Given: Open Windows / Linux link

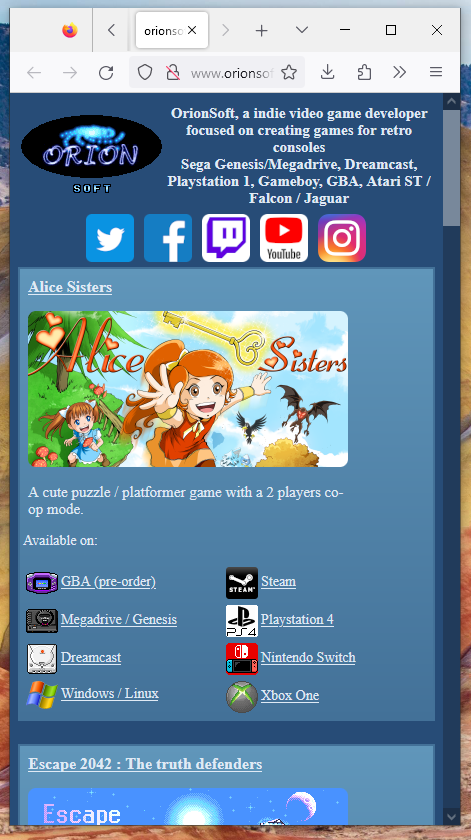Looking at the screenshot, I should (x=110, y=693).
